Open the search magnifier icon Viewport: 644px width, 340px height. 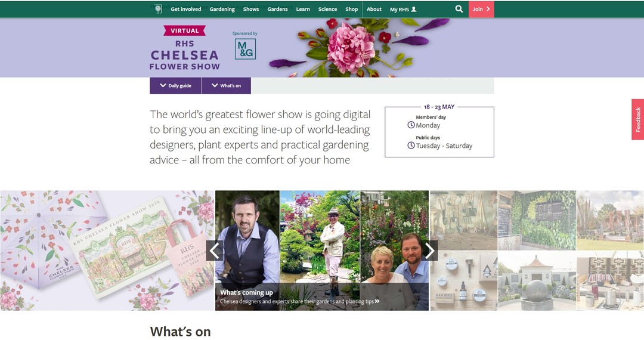tap(459, 9)
